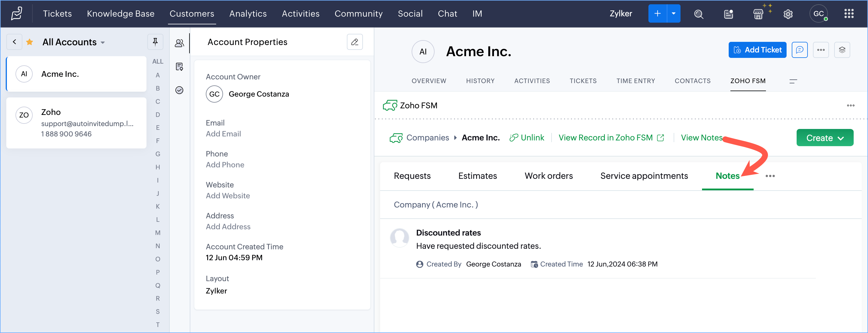Screen dimensions: 868x333
Task: Open the Work orders tab
Action: point(548,176)
